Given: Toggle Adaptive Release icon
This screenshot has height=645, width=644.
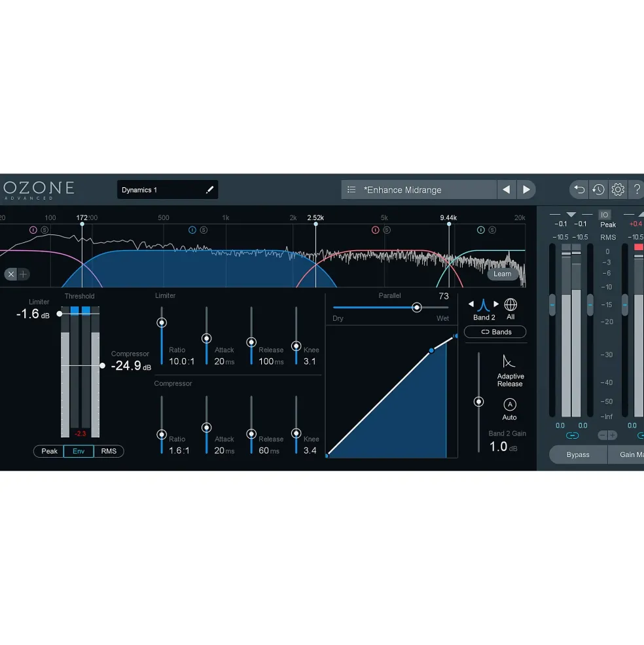Looking at the screenshot, I should pyautogui.click(x=509, y=362).
